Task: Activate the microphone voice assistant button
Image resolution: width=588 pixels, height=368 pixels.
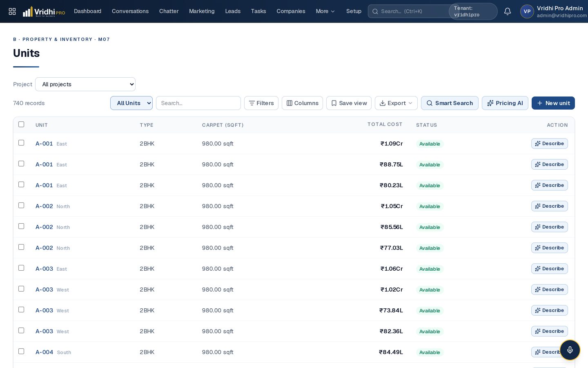Action: click(570, 350)
